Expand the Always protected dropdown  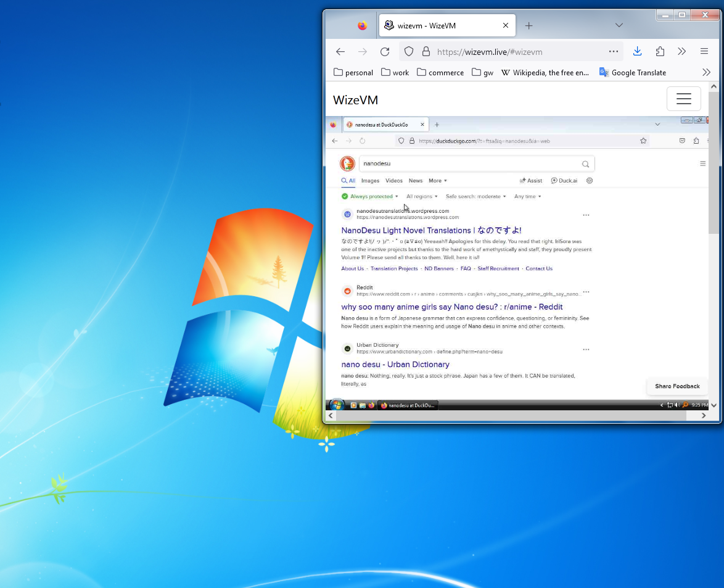[x=370, y=196]
